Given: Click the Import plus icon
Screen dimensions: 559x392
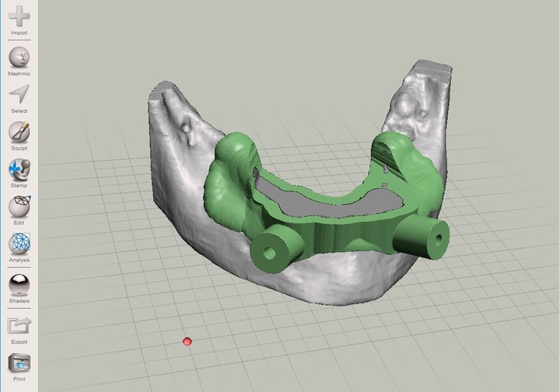Looking at the screenshot, I should pyautogui.click(x=19, y=16).
